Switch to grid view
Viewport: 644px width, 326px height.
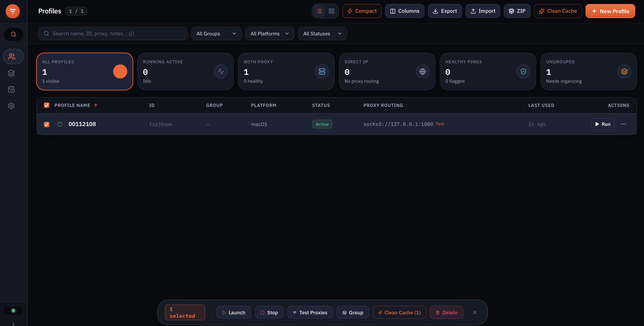click(331, 11)
